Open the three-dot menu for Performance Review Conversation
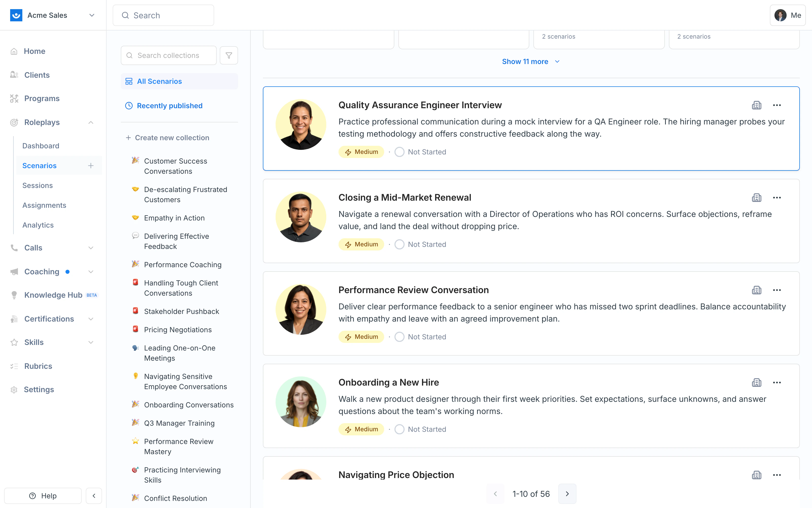The width and height of the screenshot is (812, 508). [x=777, y=290]
